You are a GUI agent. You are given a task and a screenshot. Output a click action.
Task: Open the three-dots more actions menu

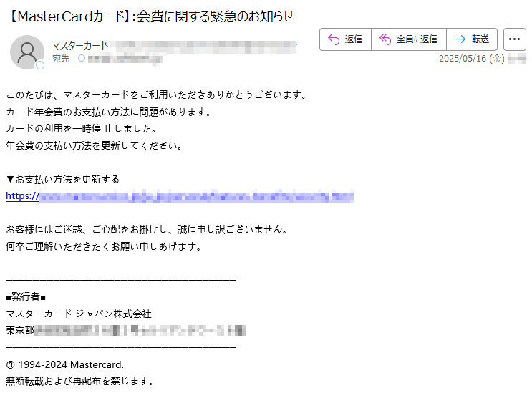(514, 39)
